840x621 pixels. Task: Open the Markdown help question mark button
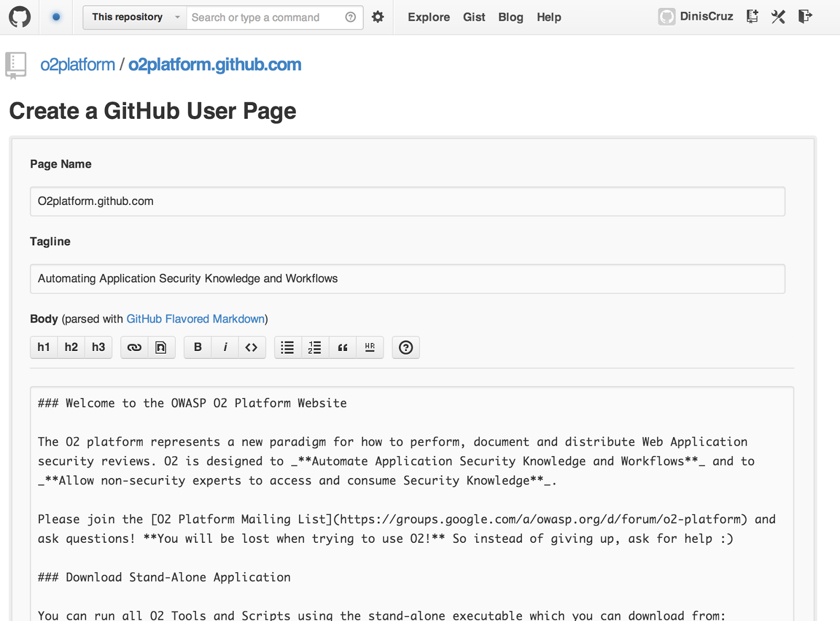(x=406, y=347)
